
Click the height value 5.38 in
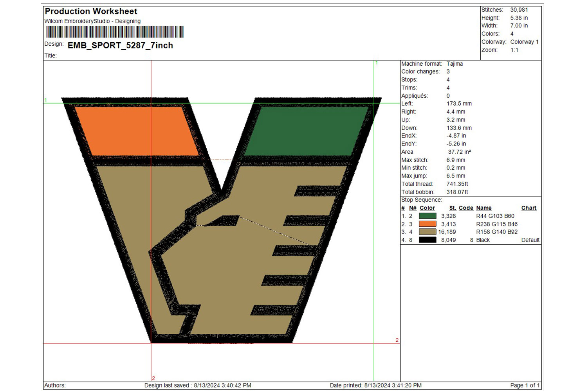pos(519,18)
